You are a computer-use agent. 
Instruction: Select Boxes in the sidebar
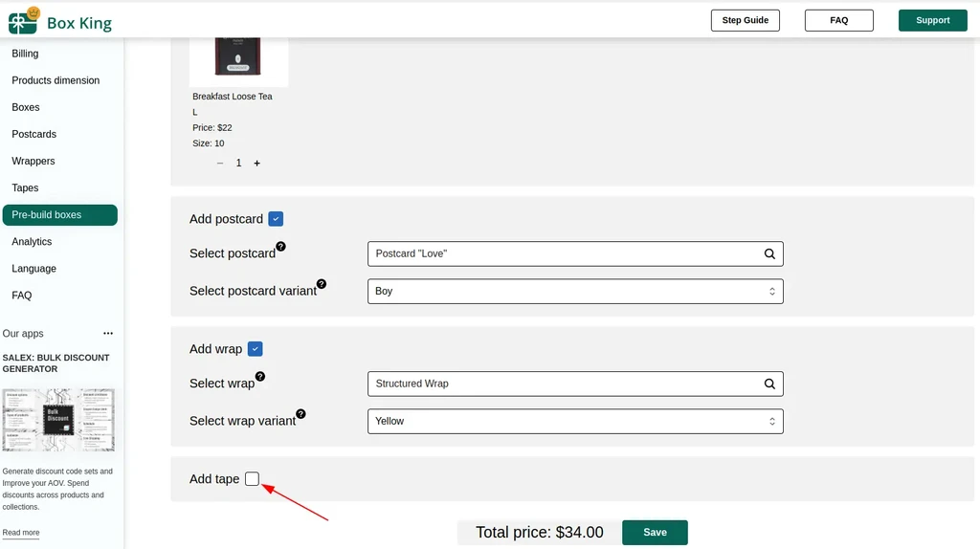(26, 107)
